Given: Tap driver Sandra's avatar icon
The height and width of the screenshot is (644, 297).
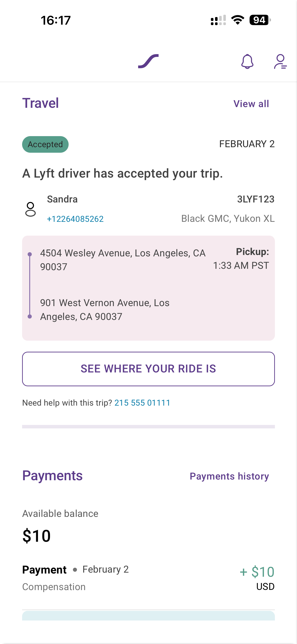Looking at the screenshot, I should [30, 209].
